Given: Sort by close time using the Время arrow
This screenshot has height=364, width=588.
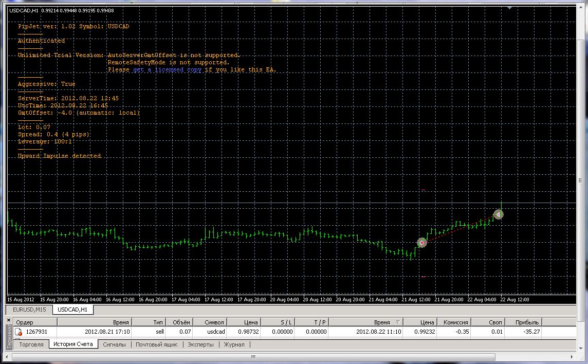Looking at the screenshot, I should point(398,322).
